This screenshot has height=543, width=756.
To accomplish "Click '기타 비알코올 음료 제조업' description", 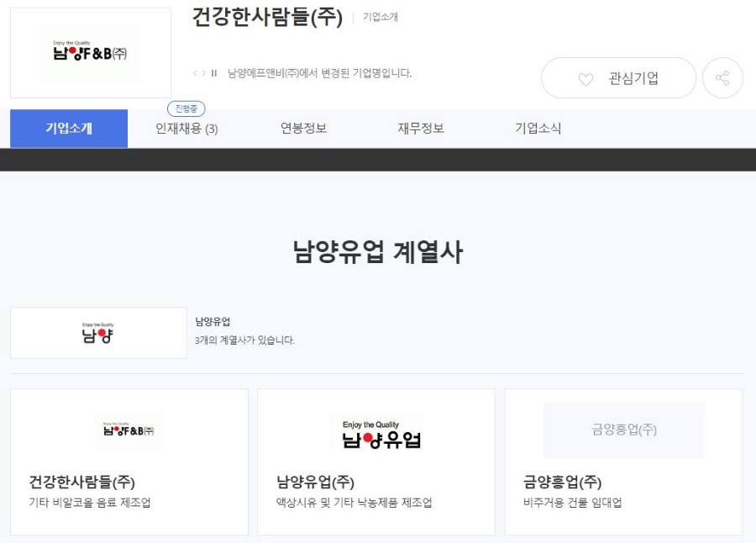I will [x=90, y=503].
